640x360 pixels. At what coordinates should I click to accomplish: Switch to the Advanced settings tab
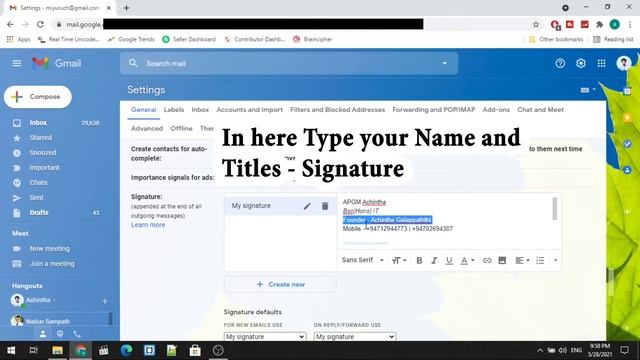click(147, 129)
